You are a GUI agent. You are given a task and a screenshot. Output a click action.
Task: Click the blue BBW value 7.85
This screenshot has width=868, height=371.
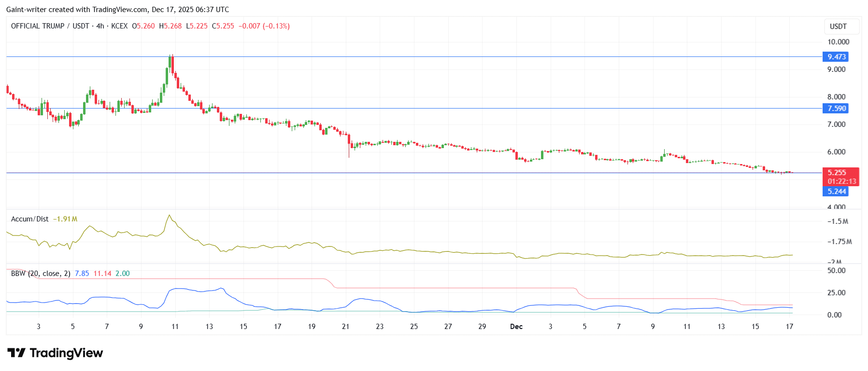pos(82,274)
